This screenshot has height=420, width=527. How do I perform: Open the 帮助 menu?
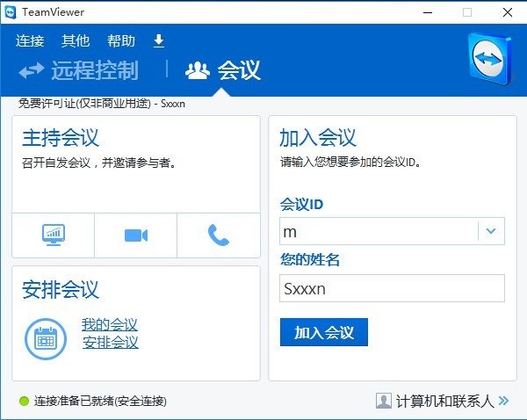[121, 41]
